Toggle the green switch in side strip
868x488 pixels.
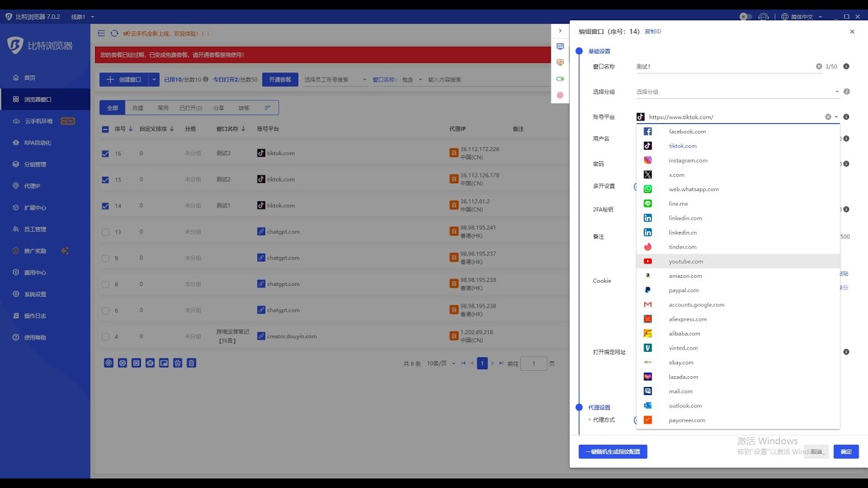560,79
